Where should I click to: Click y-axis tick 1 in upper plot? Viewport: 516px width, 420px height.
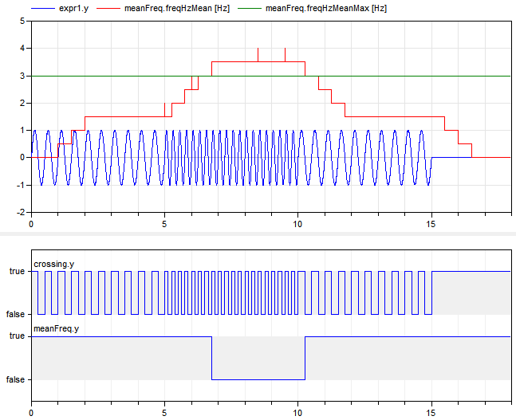(x=22, y=131)
